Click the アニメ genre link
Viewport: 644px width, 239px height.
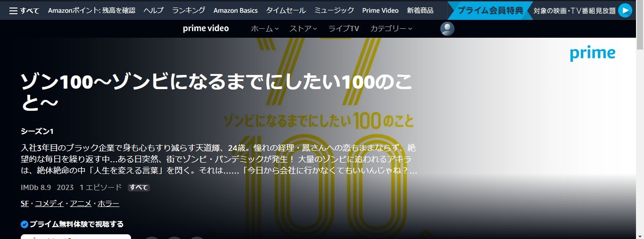pyautogui.click(x=81, y=204)
